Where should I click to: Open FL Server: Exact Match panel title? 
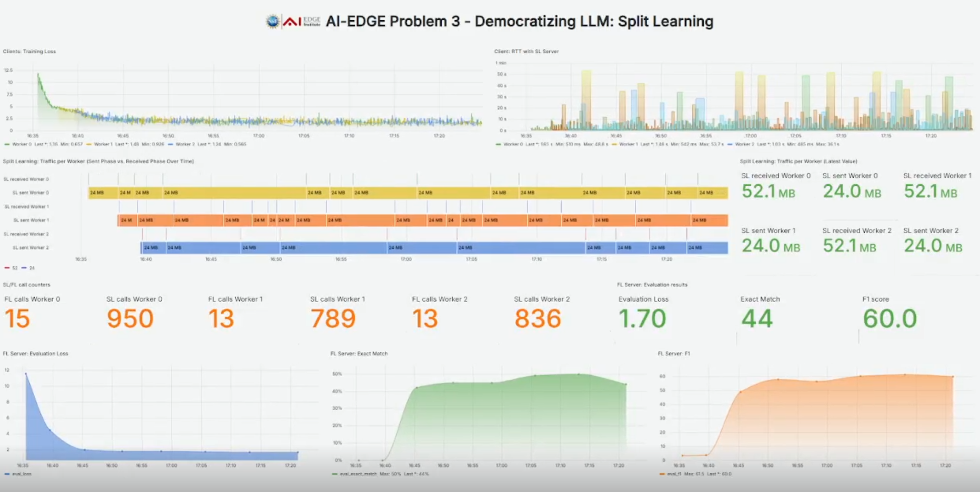359,354
